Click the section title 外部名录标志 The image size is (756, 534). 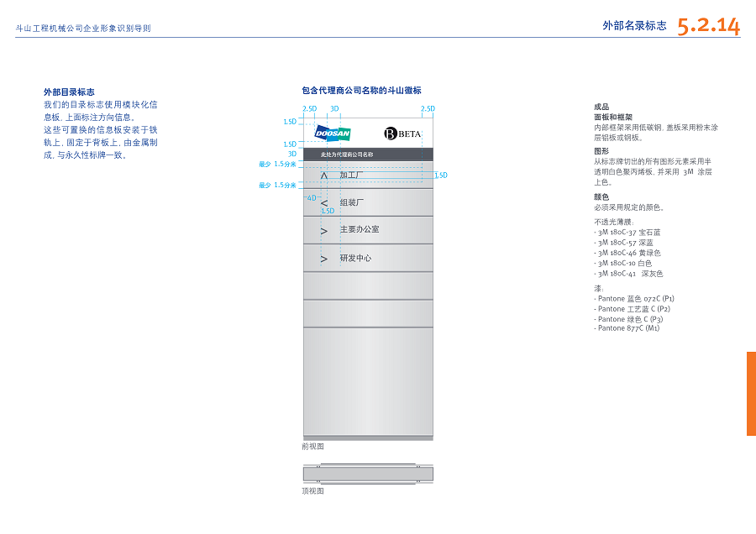tap(634, 25)
